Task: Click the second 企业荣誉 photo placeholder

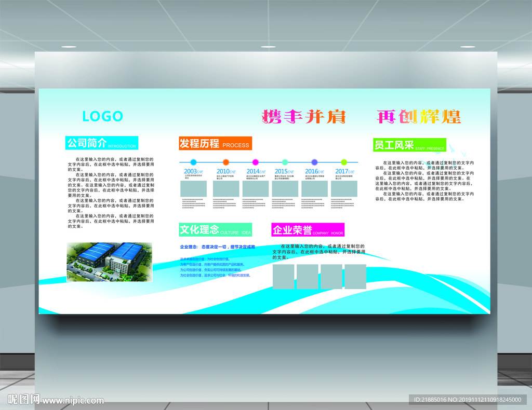Action: [x=308, y=277]
